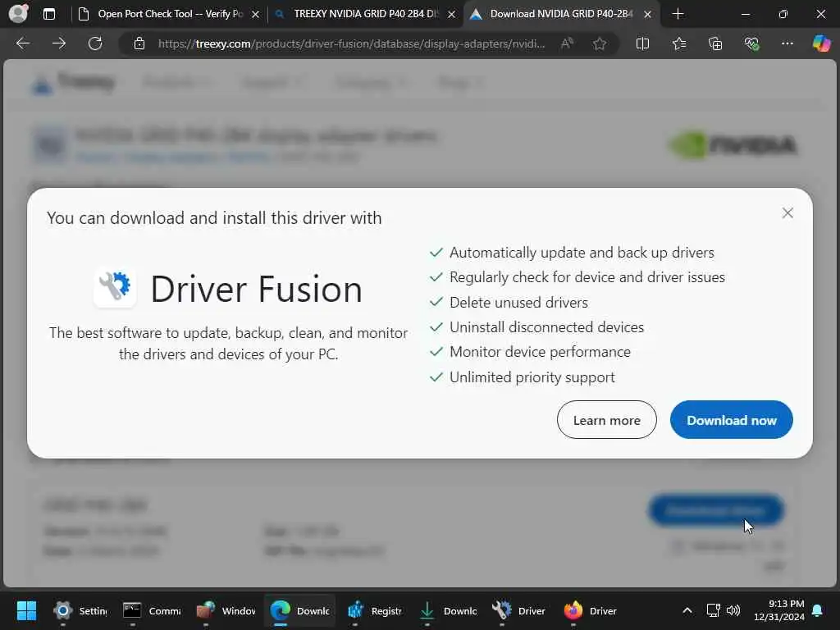Click the blurred Download driver button behind popup
This screenshot has height=630, width=840.
715,509
